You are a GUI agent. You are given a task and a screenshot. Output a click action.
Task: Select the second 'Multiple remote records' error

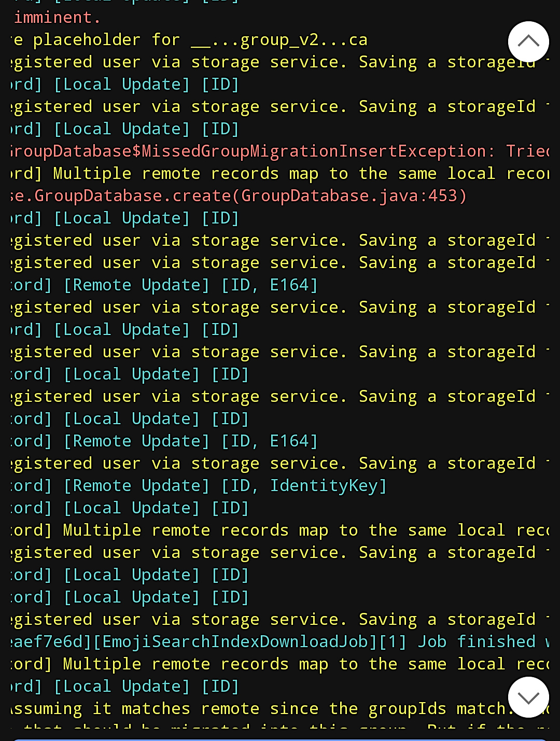259,529
